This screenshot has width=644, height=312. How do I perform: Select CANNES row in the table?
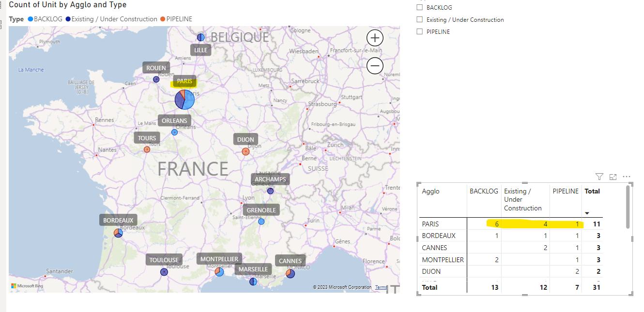[511, 248]
